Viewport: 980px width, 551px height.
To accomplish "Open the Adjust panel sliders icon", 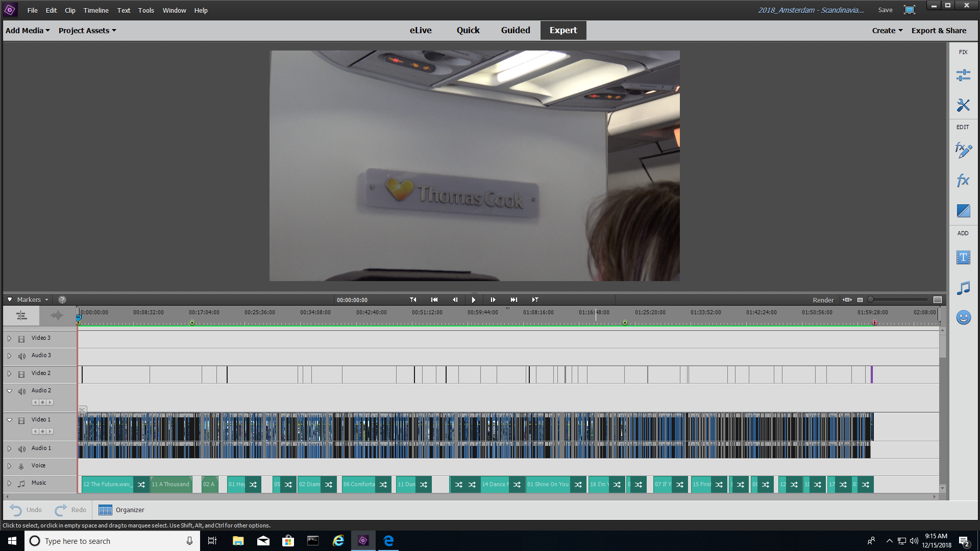I will [x=963, y=76].
